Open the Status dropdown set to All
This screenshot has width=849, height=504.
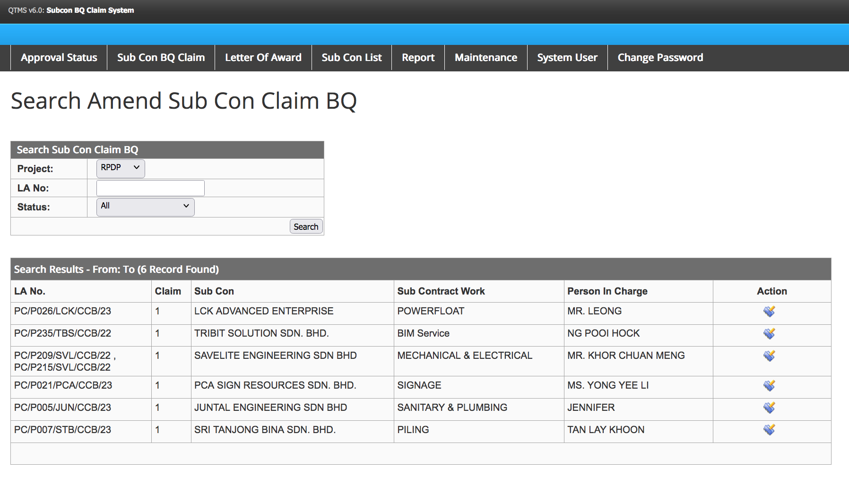click(145, 207)
